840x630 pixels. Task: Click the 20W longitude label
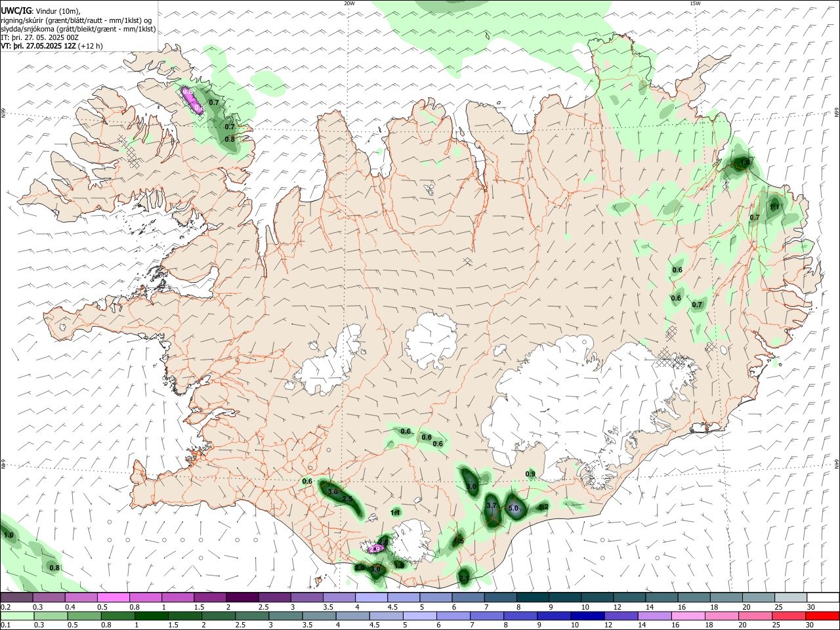pyautogui.click(x=349, y=3)
